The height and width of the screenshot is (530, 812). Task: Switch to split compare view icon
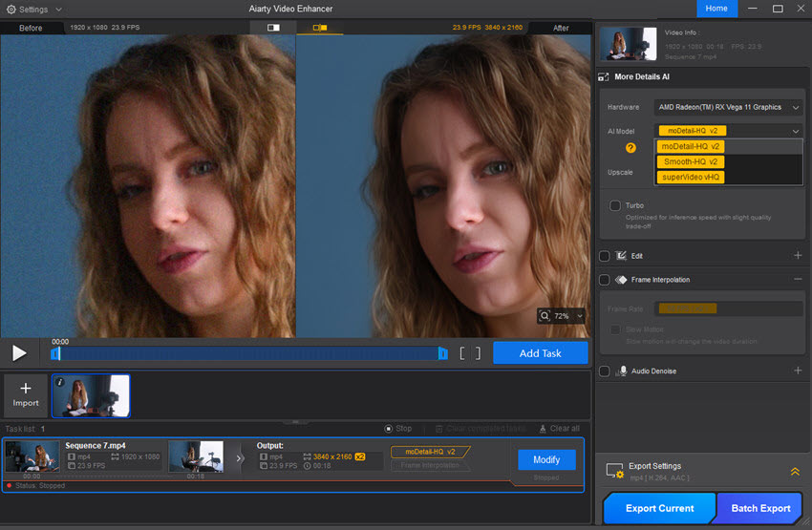pyautogui.click(x=319, y=28)
